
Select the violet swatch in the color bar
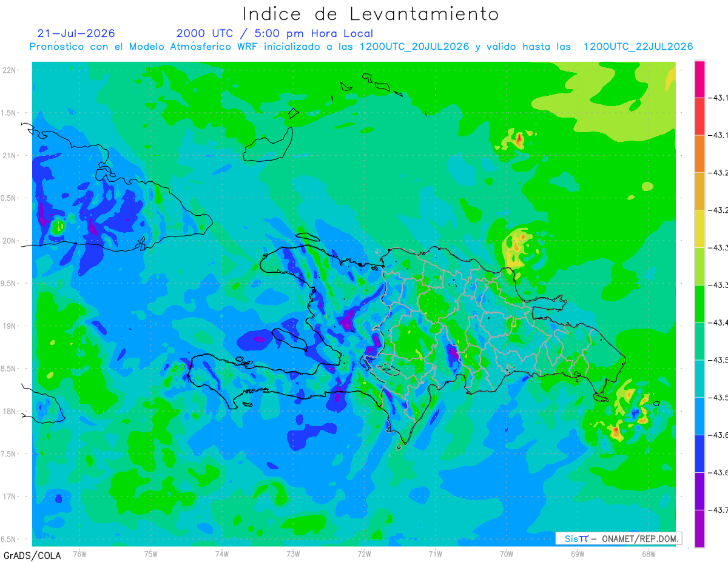point(699,492)
